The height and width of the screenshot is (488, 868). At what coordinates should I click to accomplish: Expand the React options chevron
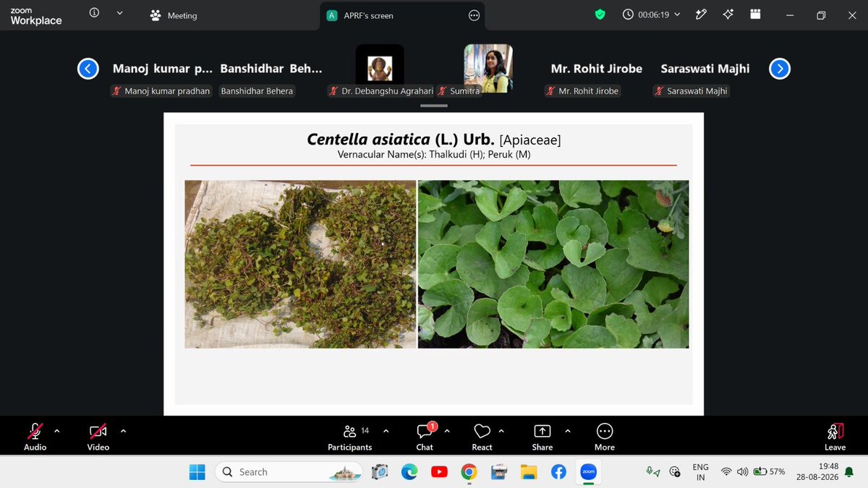pos(501,431)
